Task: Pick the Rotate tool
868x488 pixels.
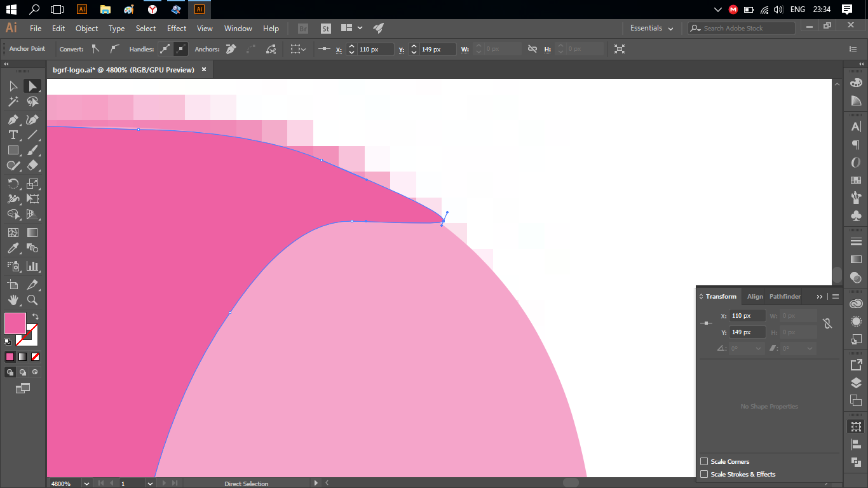Action: tap(13, 184)
